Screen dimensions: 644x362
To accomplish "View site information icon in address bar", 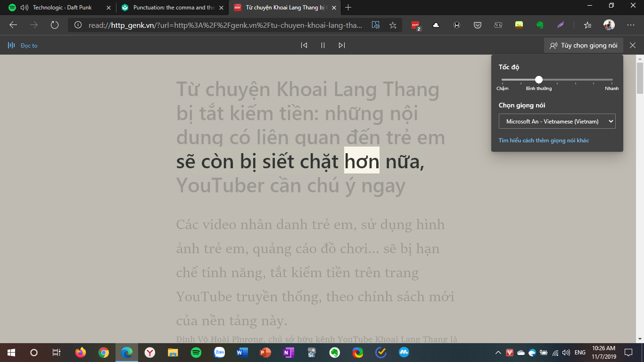I will point(78,25).
